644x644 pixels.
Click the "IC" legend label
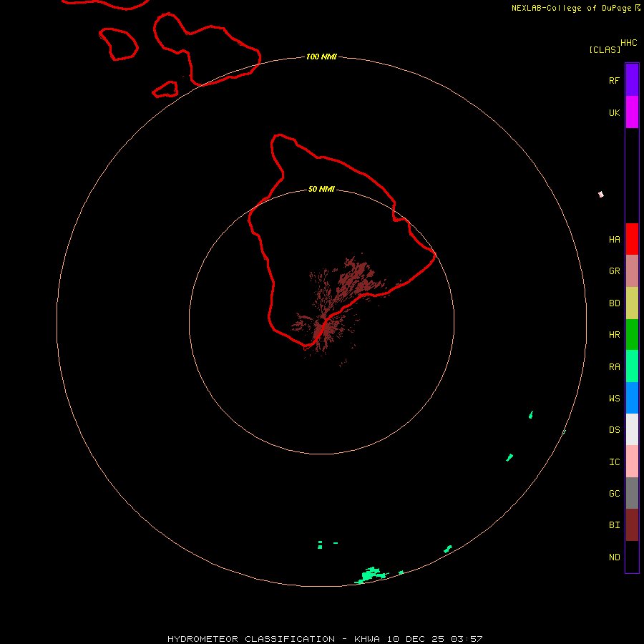tap(614, 462)
